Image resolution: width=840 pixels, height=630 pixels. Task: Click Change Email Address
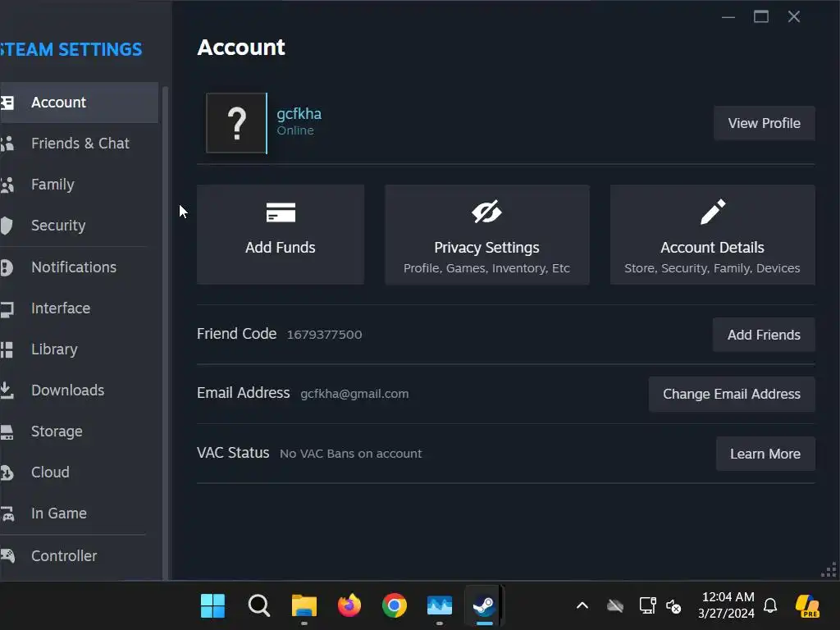click(x=732, y=395)
